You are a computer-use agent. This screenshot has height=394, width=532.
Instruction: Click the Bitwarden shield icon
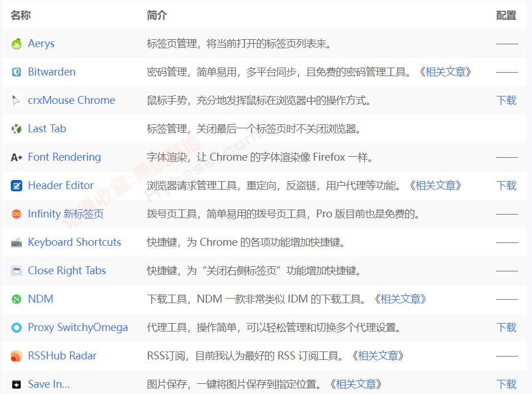coord(16,72)
